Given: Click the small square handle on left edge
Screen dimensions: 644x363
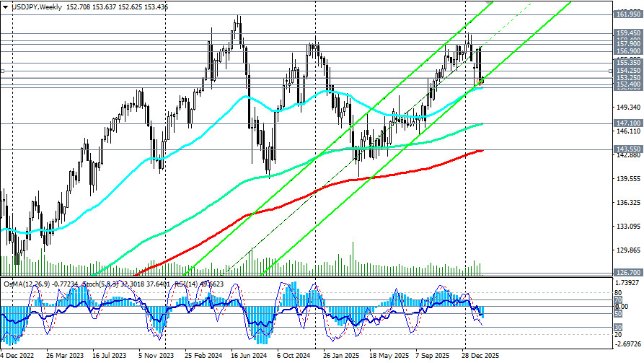Looking at the screenshot, I should [x=3, y=71].
